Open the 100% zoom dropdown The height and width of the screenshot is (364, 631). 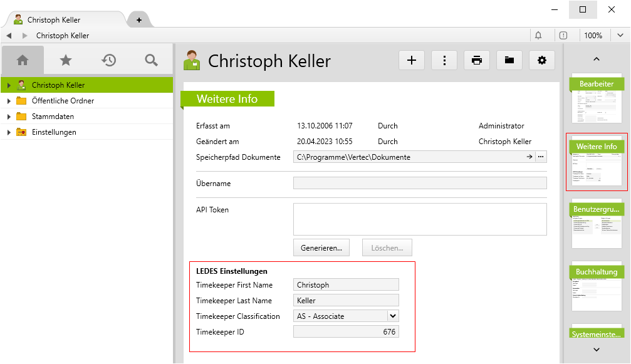pos(619,36)
